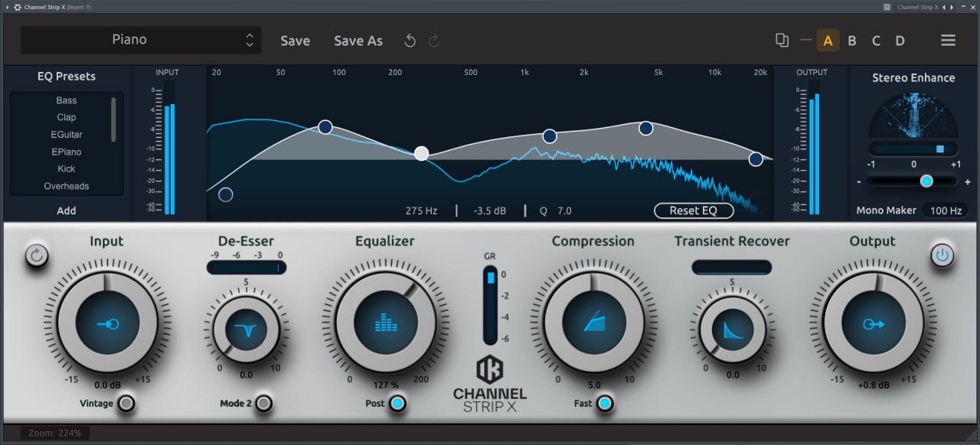Click the redo arrow icon
Screen dimensions: 980x445
tap(434, 41)
